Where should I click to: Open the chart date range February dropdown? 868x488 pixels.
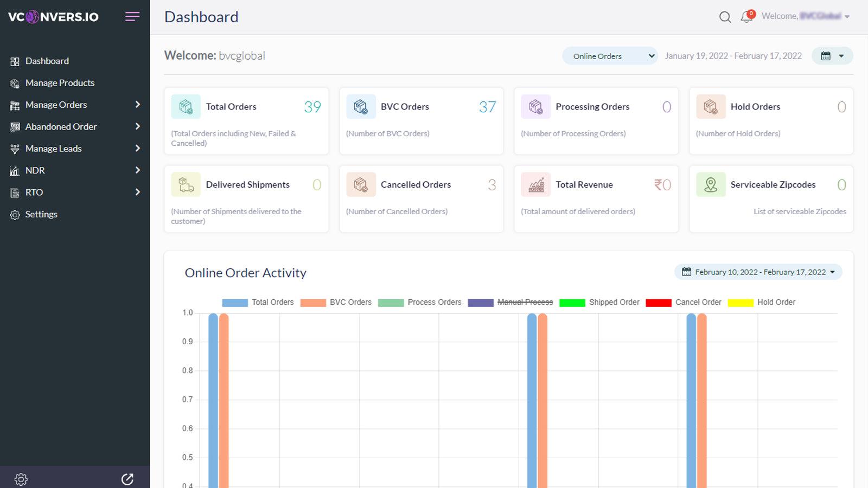coord(758,272)
